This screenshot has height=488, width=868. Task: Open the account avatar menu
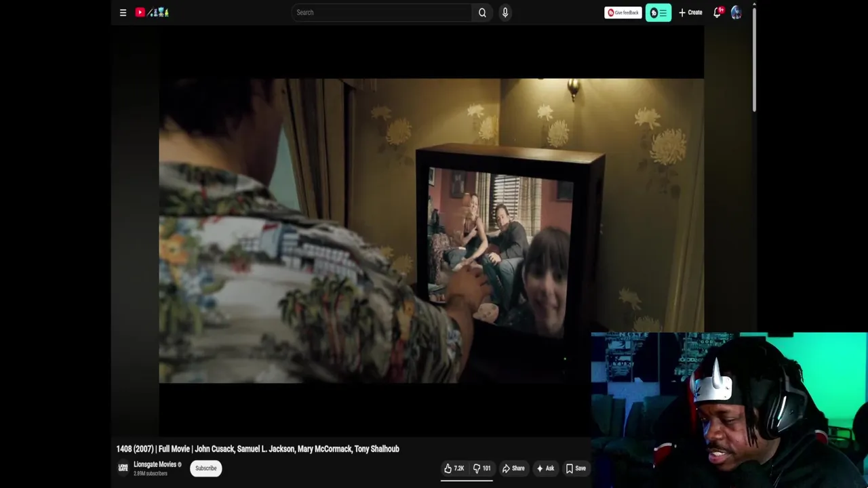[736, 12]
